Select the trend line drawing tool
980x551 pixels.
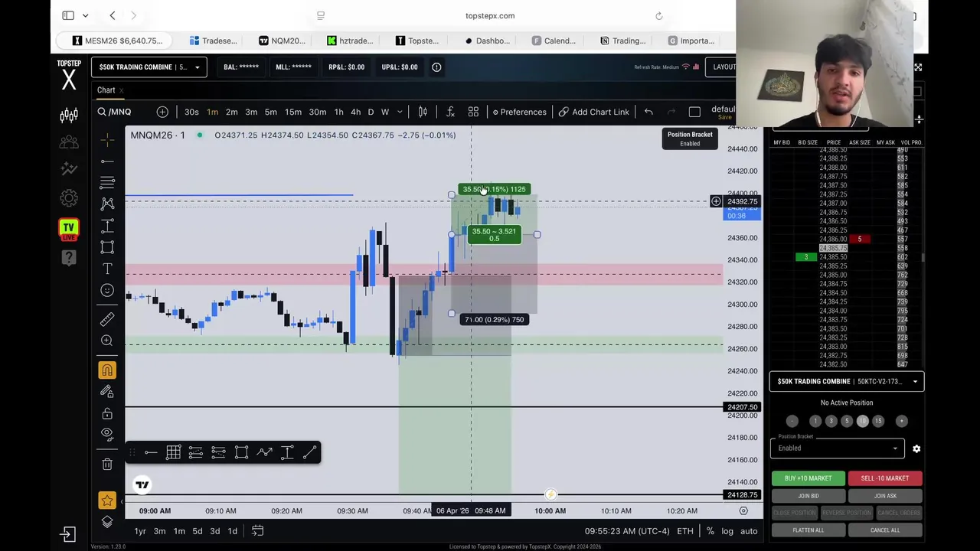[x=107, y=161]
